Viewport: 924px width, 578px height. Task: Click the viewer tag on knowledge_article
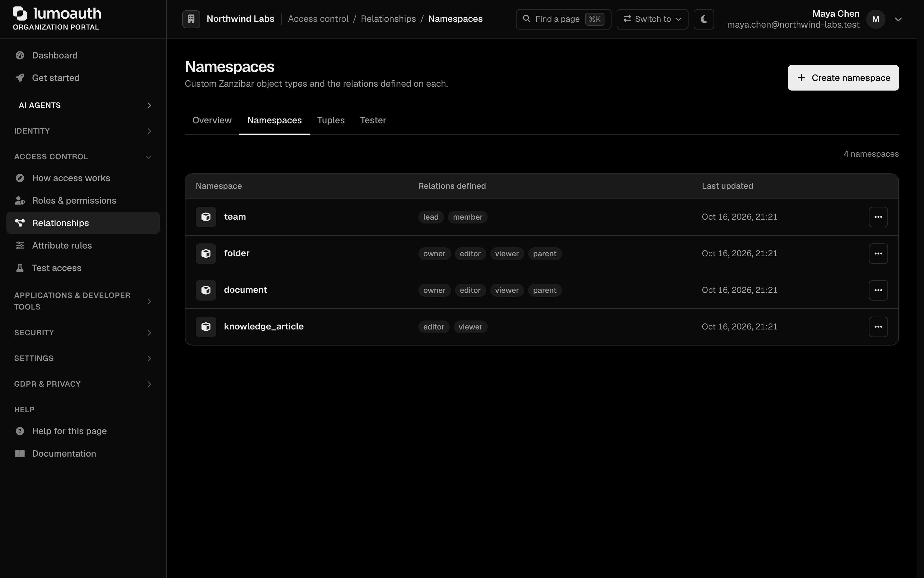point(470,327)
